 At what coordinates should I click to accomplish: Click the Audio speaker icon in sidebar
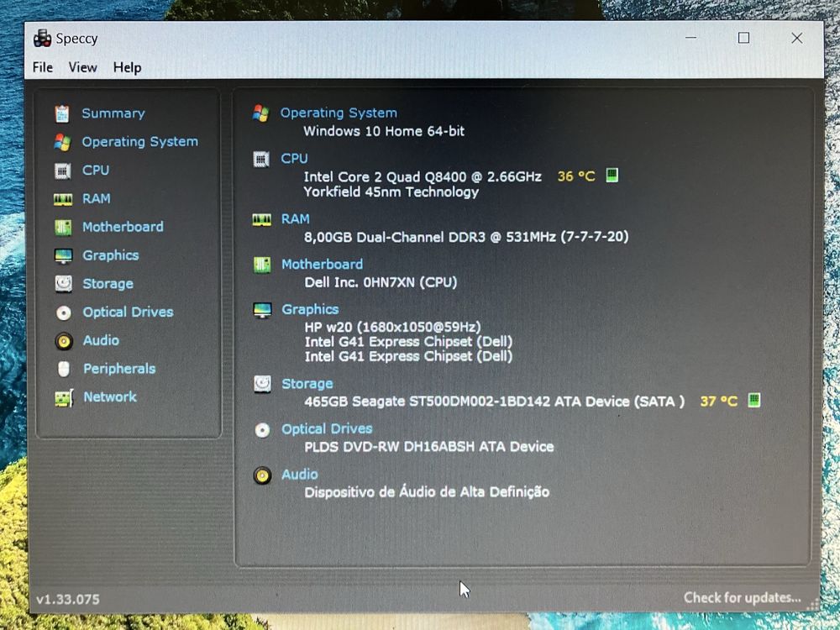coord(64,341)
